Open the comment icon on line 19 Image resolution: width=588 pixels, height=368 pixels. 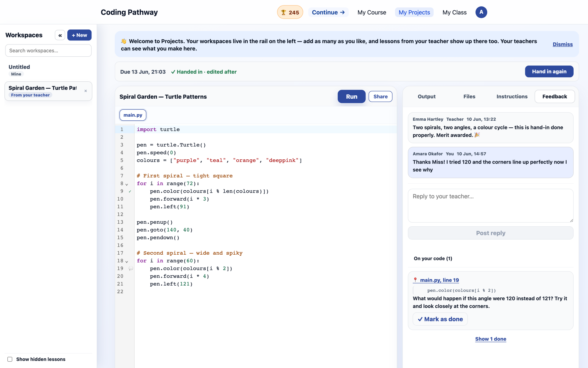(x=130, y=269)
